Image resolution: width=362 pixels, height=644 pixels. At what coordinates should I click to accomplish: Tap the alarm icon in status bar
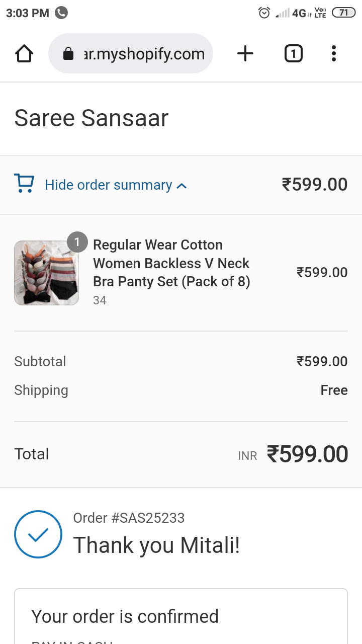pyautogui.click(x=264, y=13)
